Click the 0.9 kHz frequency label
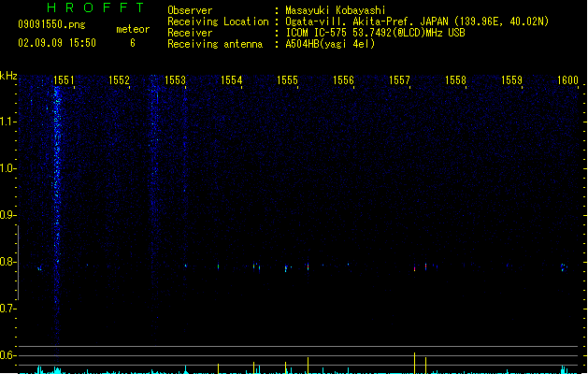Screen dimensions: 588x374 [x=7, y=215]
